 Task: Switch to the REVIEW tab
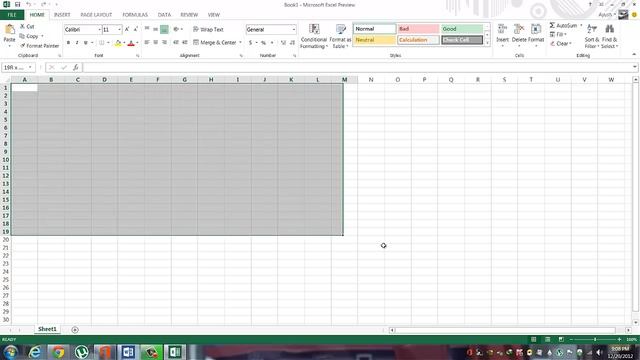coord(189,15)
